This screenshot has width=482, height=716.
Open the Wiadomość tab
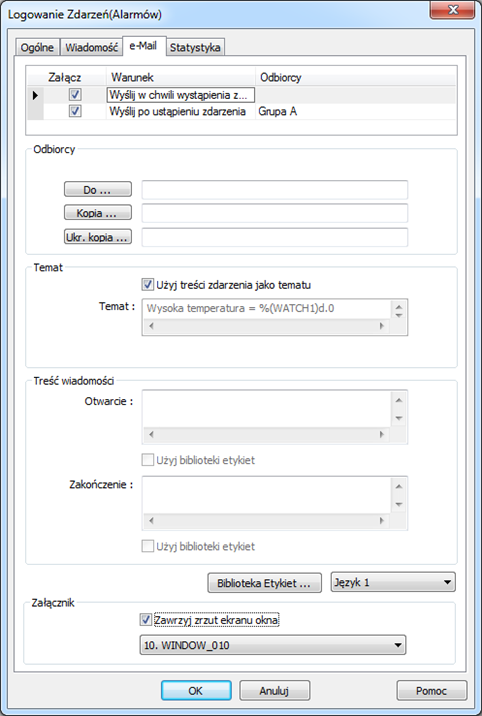pos(91,47)
